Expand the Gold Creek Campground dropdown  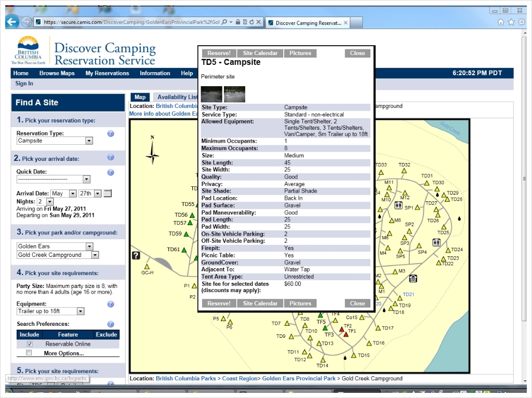click(x=95, y=255)
